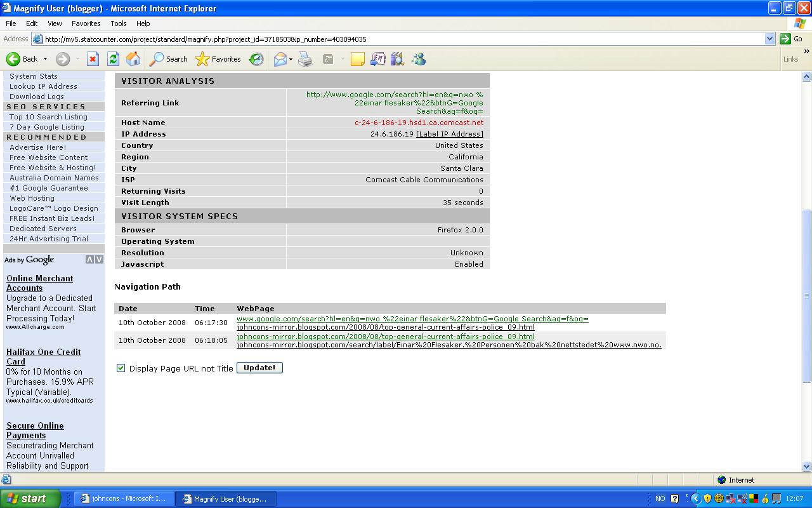Expand the Address bar URL dropdown

pos(770,39)
